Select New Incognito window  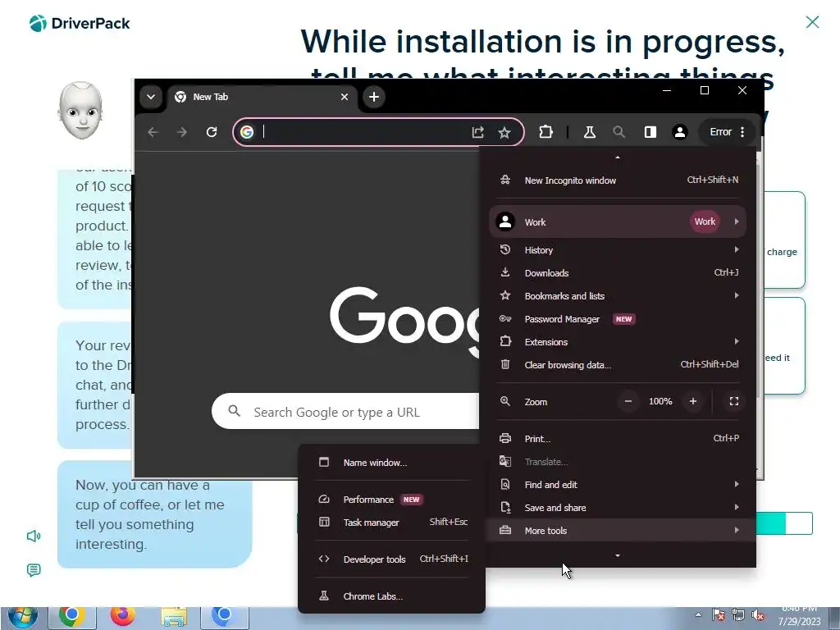618,180
